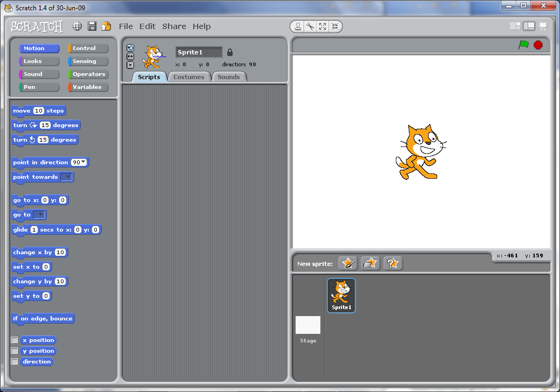Open the Share menu

(174, 26)
